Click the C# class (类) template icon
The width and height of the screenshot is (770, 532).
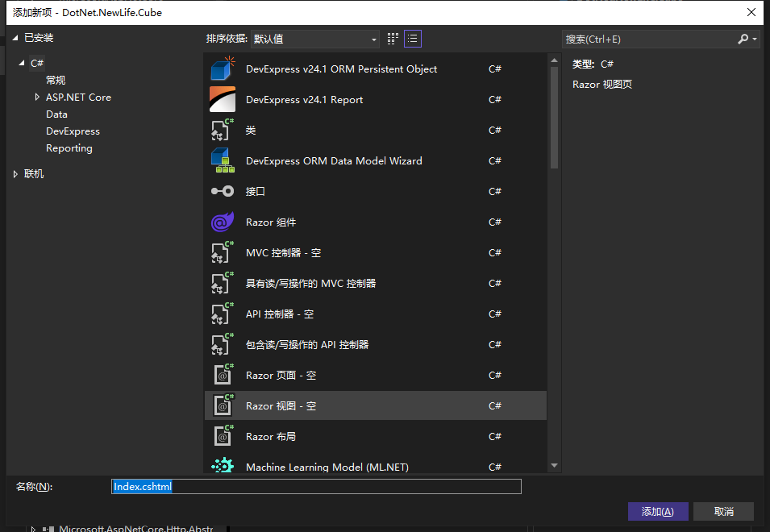[223, 130]
